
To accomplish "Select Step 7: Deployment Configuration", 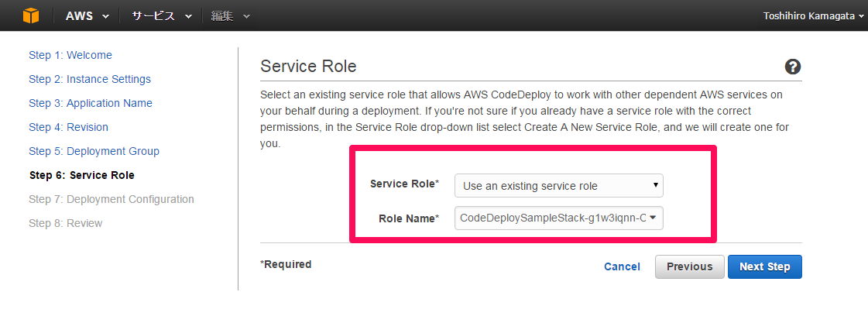I will click(112, 199).
